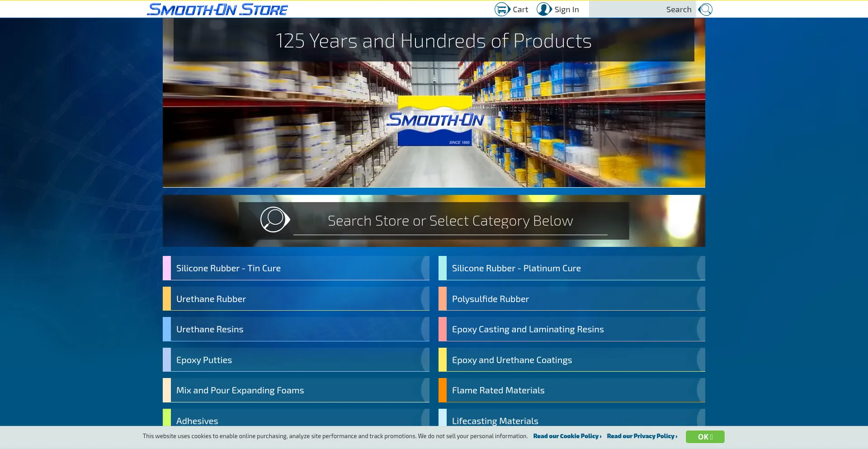
Task: Focus the Search Store or Select Category field
Action: pyautogui.click(x=450, y=221)
